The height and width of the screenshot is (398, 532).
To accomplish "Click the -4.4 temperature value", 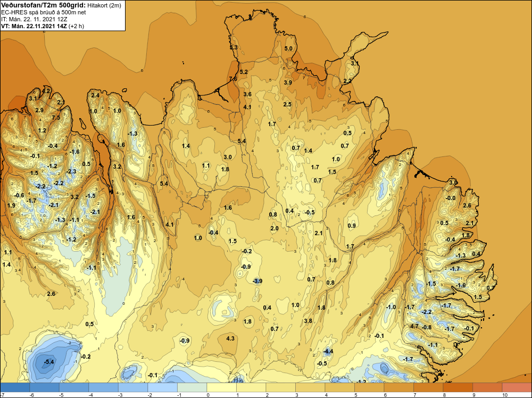I will click(x=328, y=351).
